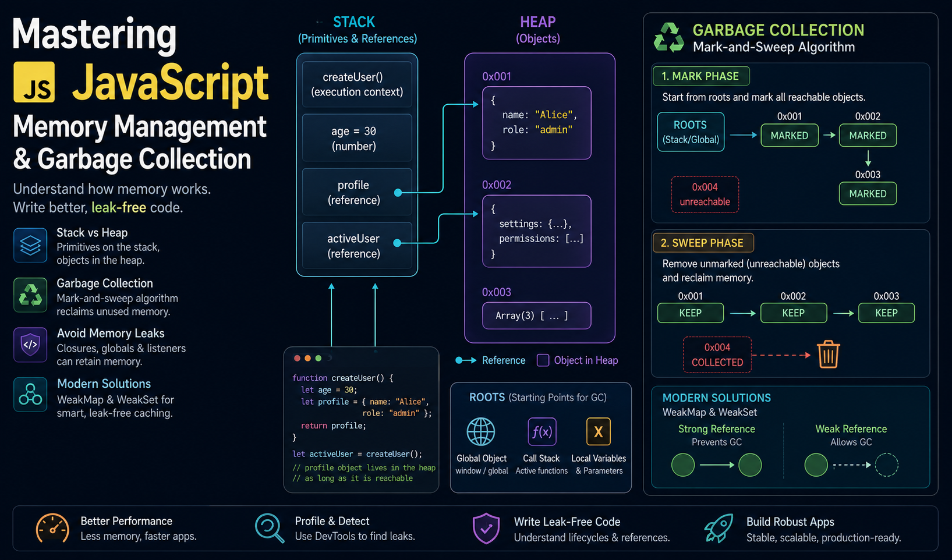Click the Profile & Detect magnifier icon

click(270, 529)
